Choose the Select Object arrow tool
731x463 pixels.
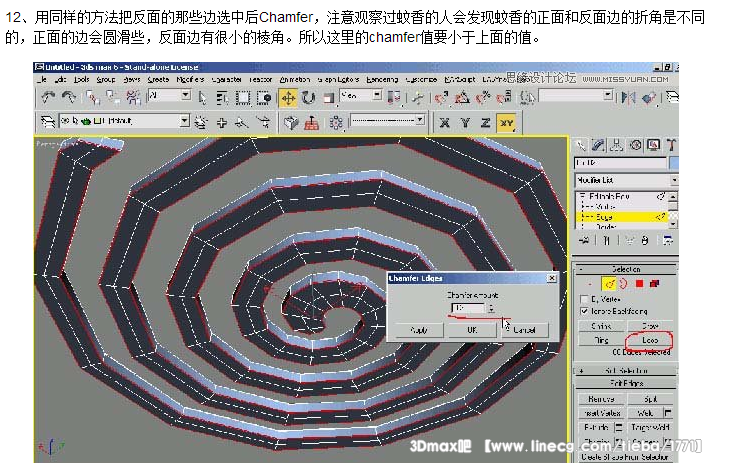click(202, 97)
